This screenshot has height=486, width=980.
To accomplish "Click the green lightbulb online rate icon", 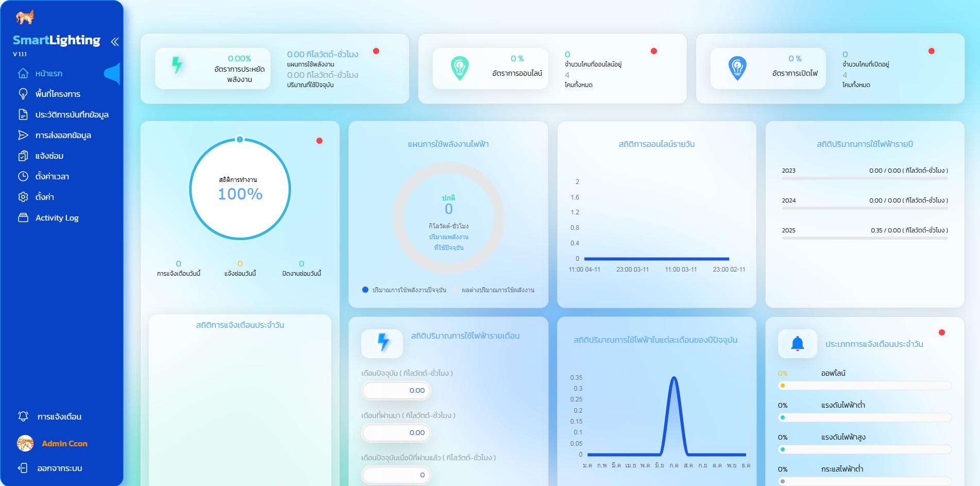I will pos(460,68).
